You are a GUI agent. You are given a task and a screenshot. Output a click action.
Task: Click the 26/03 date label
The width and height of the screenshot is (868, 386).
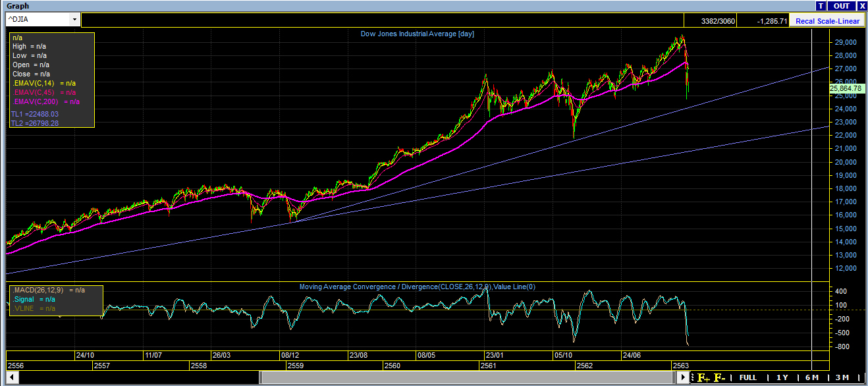[x=221, y=355]
